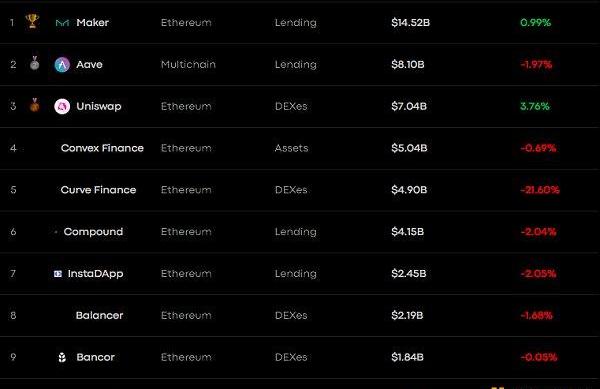Click the Bancor logo icon
The image size is (600, 389).
click(x=62, y=357)
